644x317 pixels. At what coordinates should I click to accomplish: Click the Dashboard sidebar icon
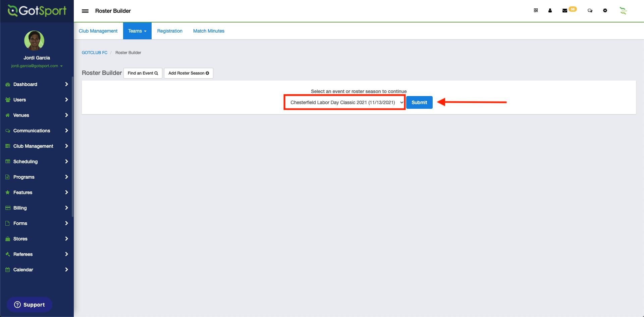pyautogui.click(x=8, y=84)
